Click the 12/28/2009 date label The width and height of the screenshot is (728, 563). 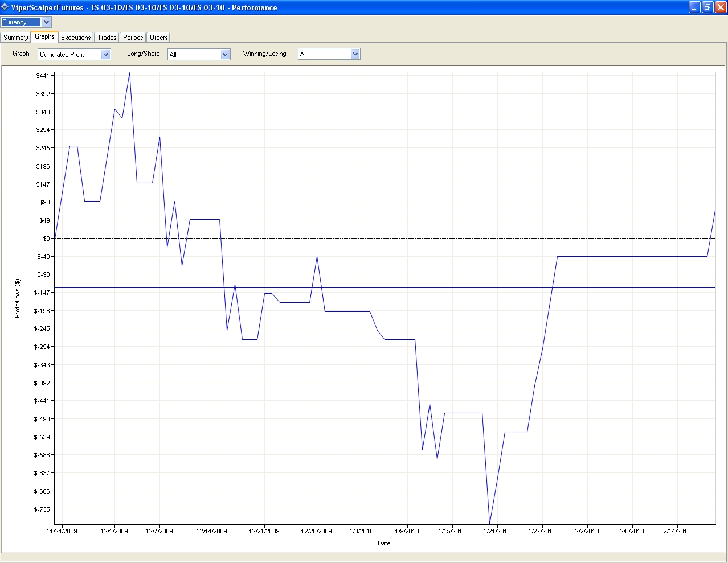316,531
